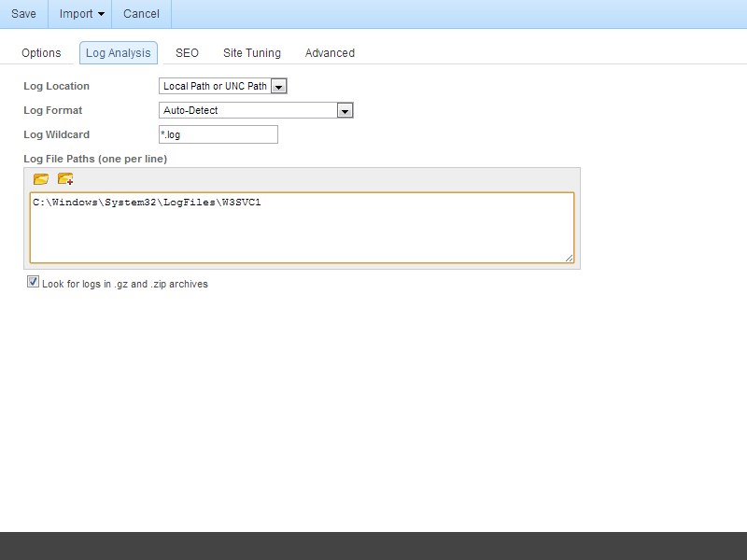Image resolution: width=747 pixels, height=560 pixels.
Task: Open the SEO tab
Action: coord(187,53)
